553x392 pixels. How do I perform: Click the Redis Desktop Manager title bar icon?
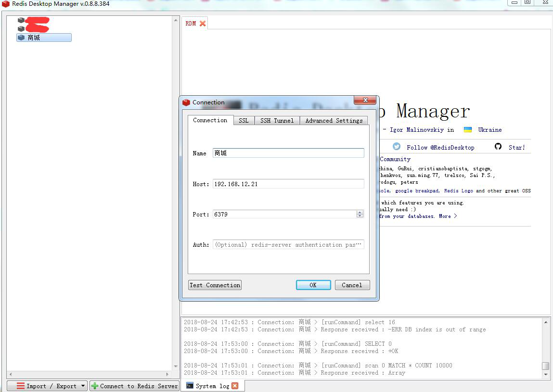pos(6,4)
